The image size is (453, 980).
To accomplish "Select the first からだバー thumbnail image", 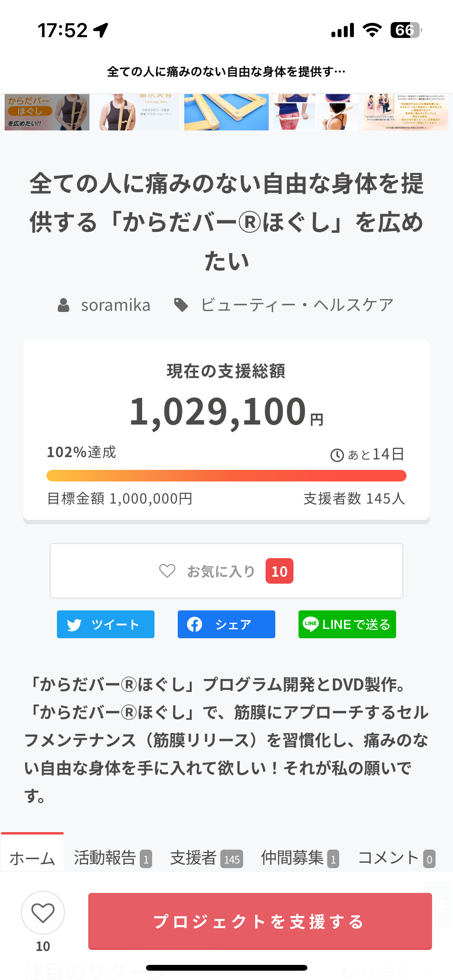I will (x=47, y=112).
